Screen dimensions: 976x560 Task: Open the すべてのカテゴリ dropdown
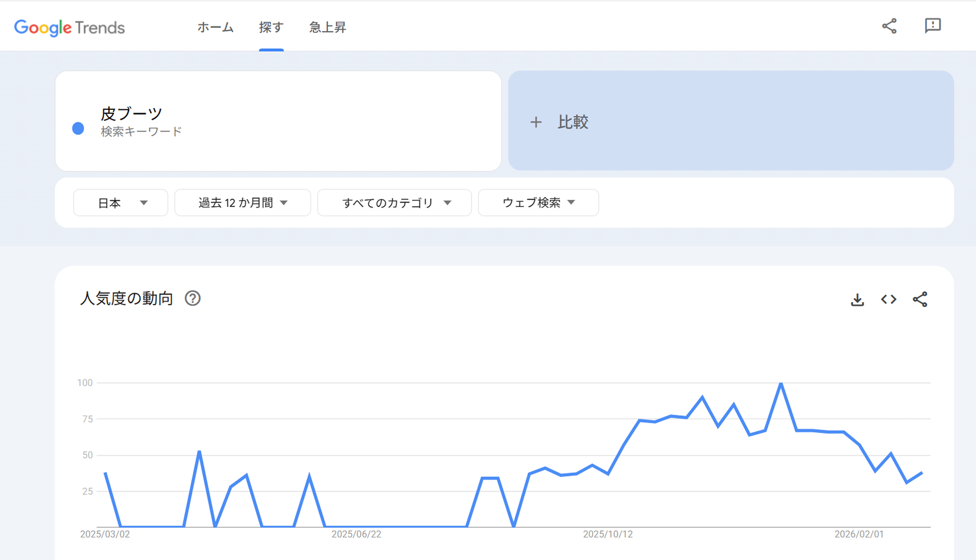coord(394,203)
